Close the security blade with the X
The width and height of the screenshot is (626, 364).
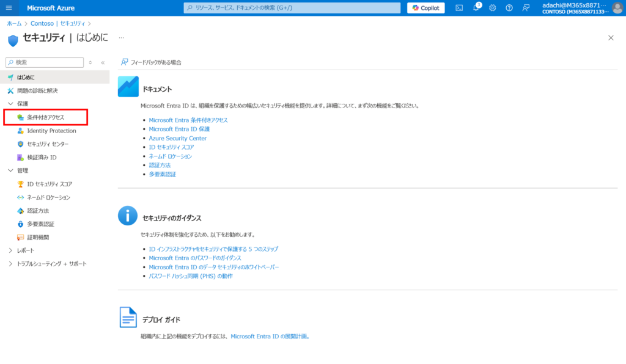[x=611, y=38]
